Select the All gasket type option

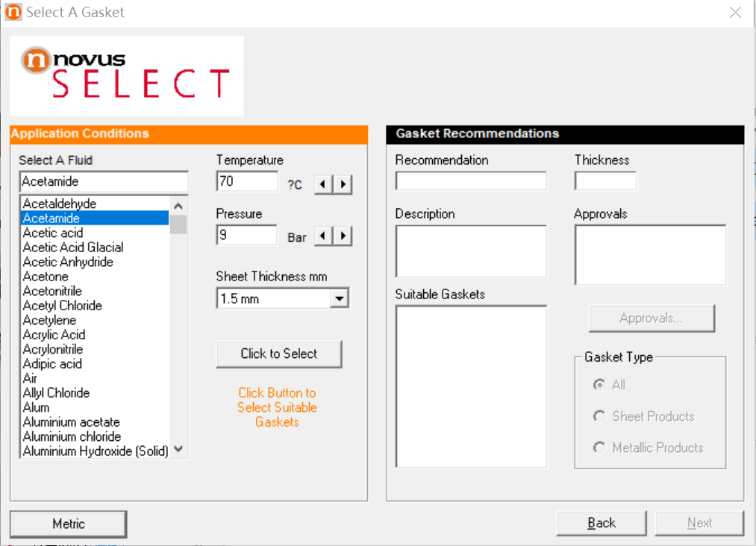click(x=599, y=385)
